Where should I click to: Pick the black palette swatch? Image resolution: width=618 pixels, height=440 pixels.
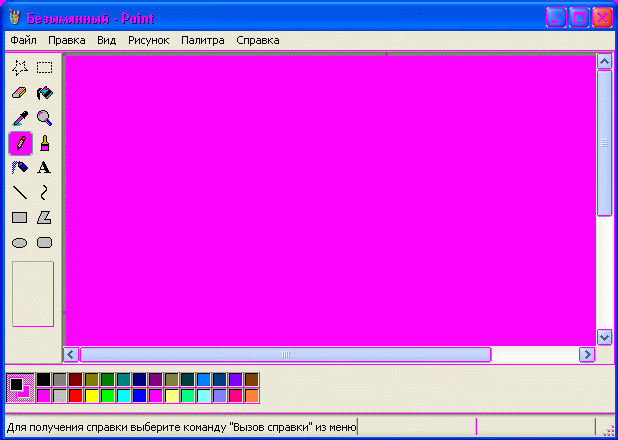(x=44, y=380)
